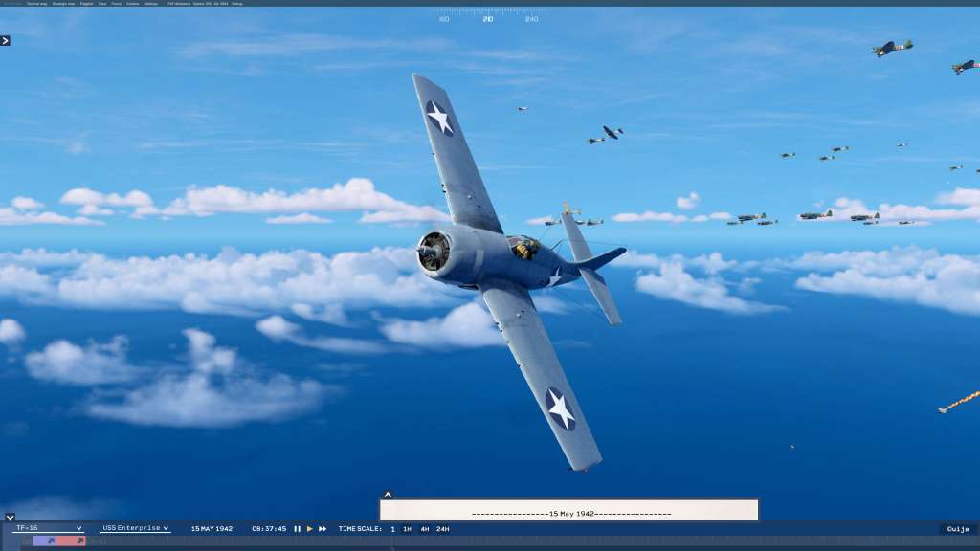The height and width of the screenshot is (551, 980).
Task: Expand the message log with the up chevron
Action: point(388,496)
